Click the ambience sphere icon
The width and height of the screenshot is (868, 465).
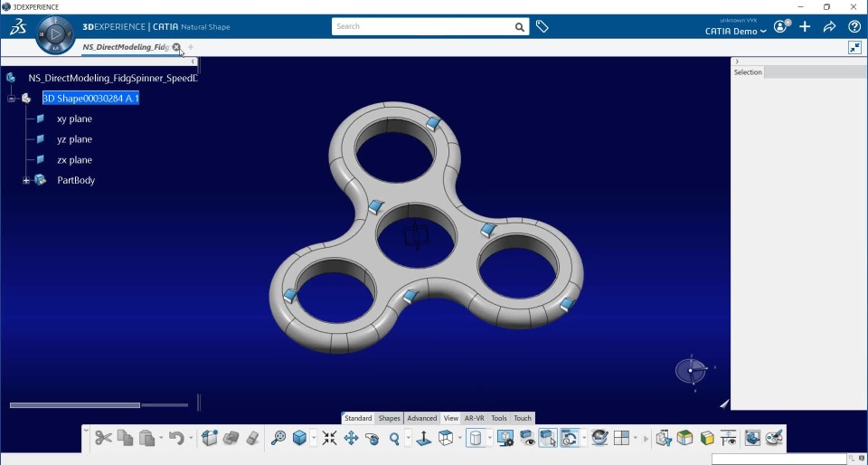599,439
